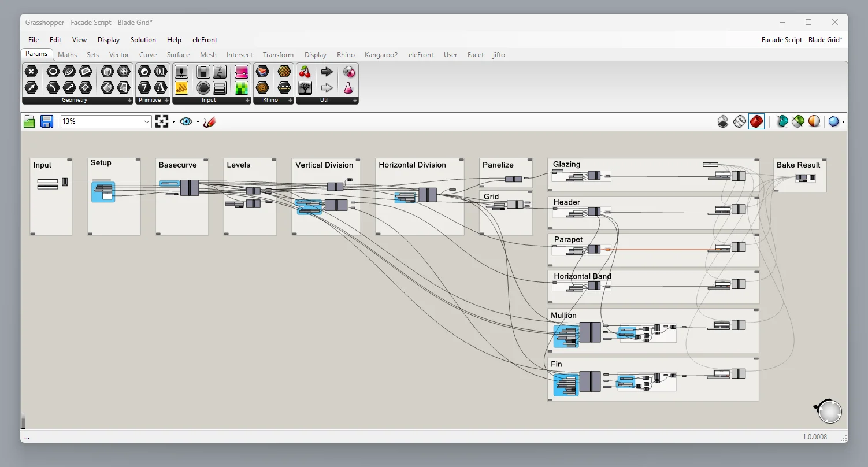Viewport: 868px width, 467px height.
Task: Pick the Integer parameter '7' icon
Action: (x=144, y=88)
